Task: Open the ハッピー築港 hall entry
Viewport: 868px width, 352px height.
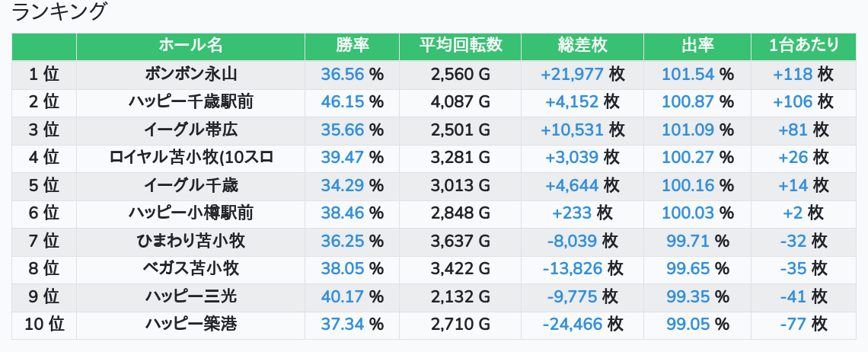Action: pos(191,324)
